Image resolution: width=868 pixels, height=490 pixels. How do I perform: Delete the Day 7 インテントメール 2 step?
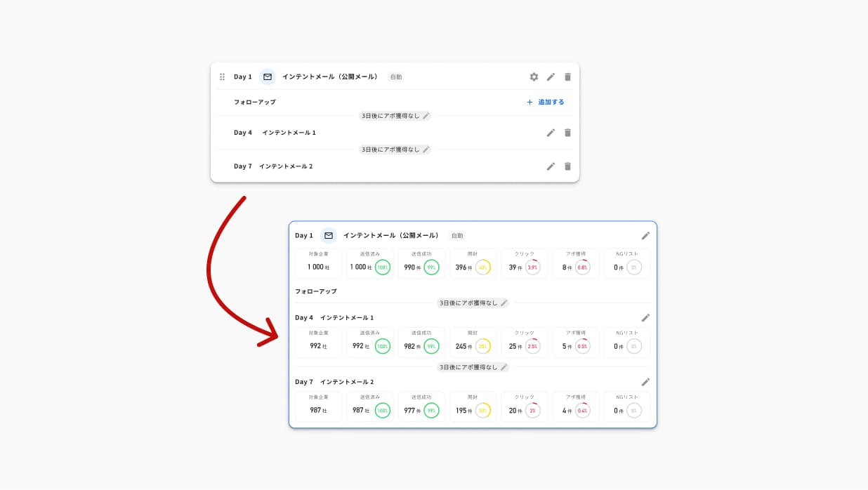point(567,166)
